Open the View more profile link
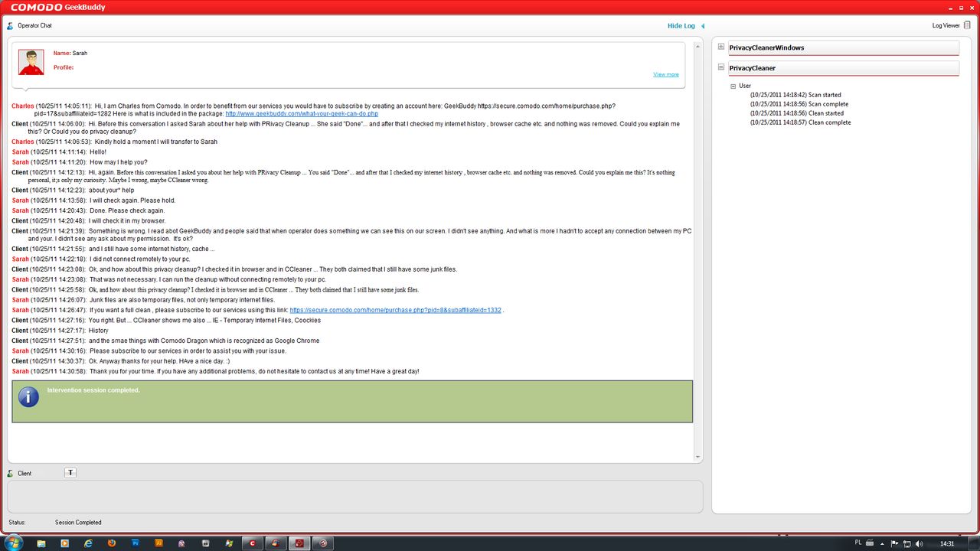980x551 pixels. (665, 74)
